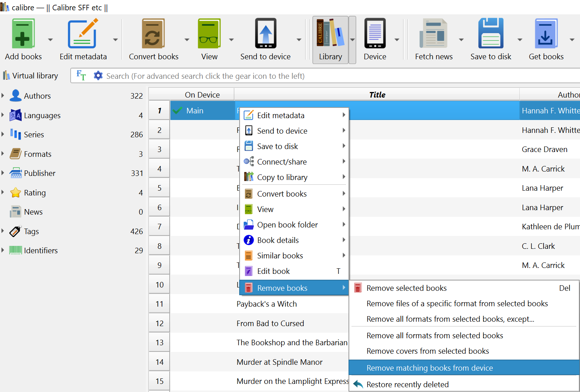
Task: Choose Convert books in context menu
Action: point(294,194)
